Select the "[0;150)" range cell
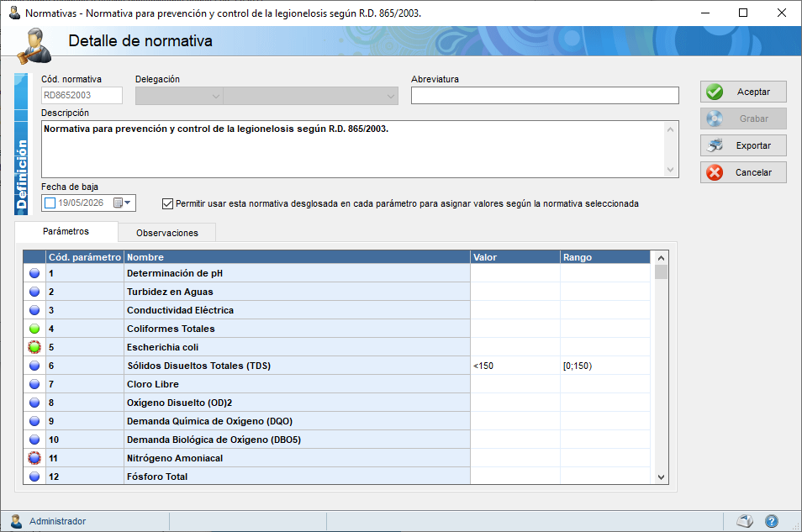Image resolution: width=802 pixels, height=532 pixels. pyautogui.click(x=605, y=366)
